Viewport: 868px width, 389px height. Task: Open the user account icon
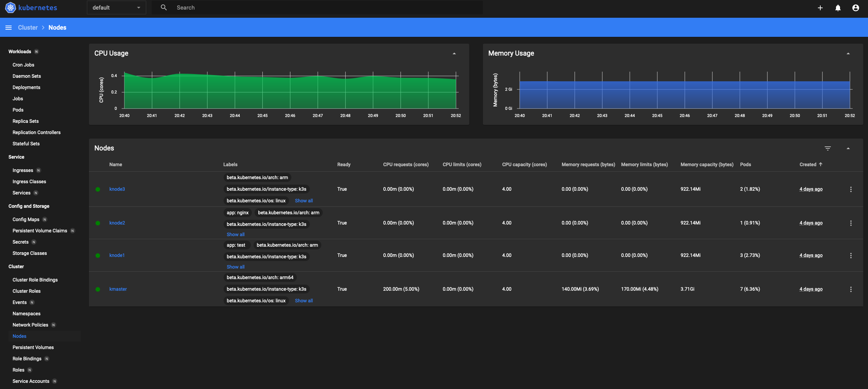[856, 8]
